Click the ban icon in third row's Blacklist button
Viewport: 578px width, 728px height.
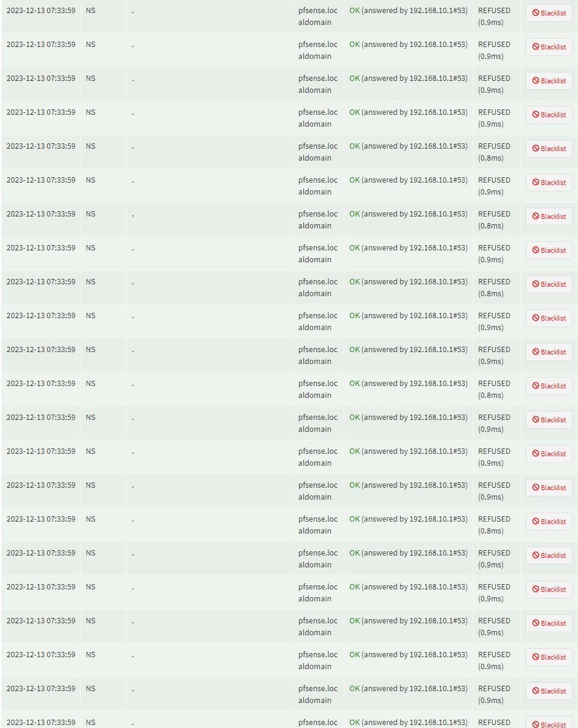pyautogui.click(x=535, y=80)
